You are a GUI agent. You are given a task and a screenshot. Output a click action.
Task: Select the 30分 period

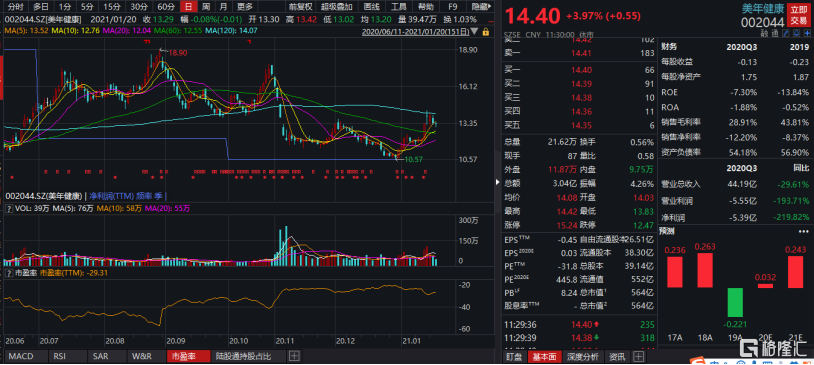click(x=139, y=6)
